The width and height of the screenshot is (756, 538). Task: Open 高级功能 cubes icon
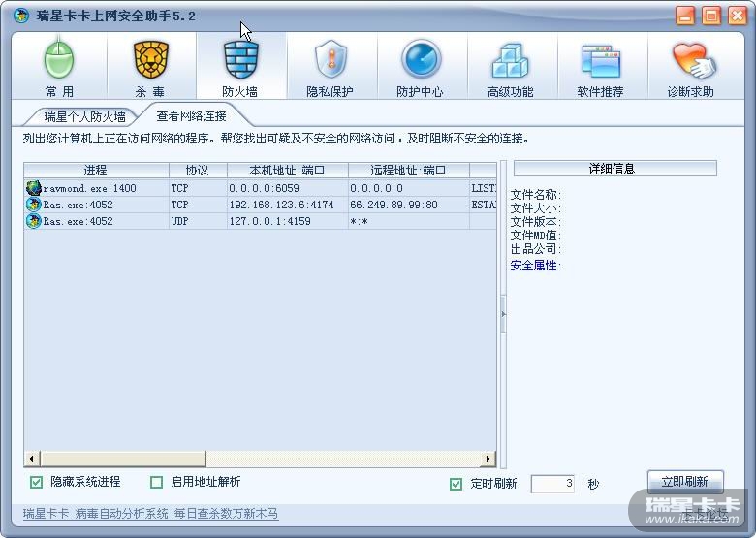click(510, 61)
